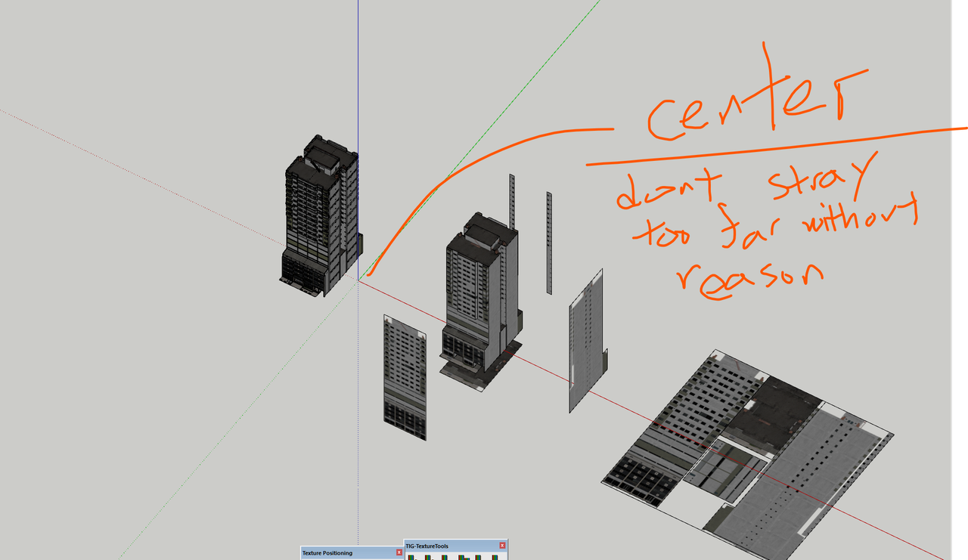Close the TIG-TextureTools toolbar
Image resolution: width=968 pixels, height=560 pixels.
tap(502, 546)
